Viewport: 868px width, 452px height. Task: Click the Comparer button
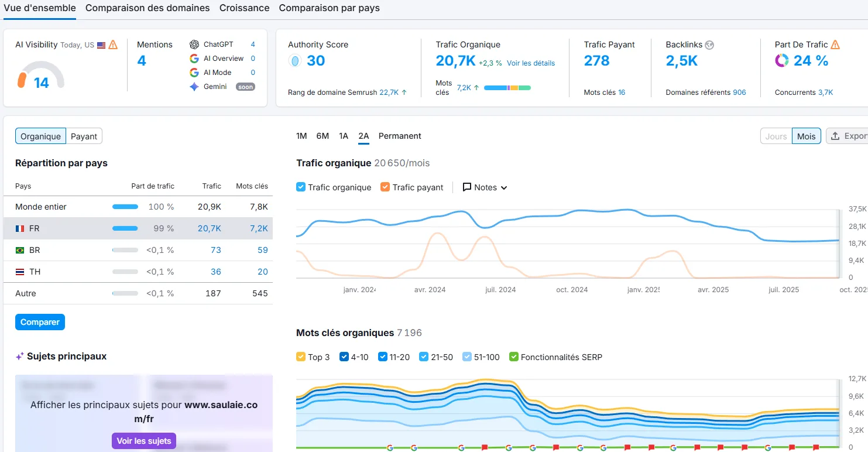[40, 321]
